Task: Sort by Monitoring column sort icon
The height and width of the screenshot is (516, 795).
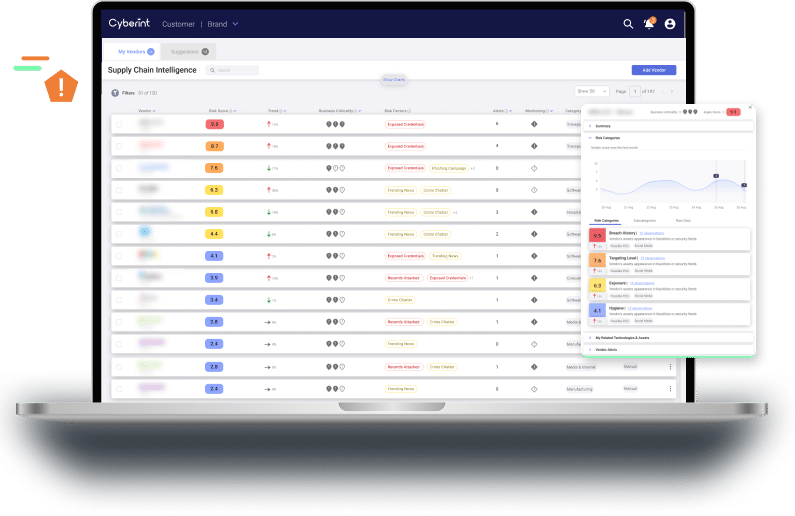Action: (552, 111)
